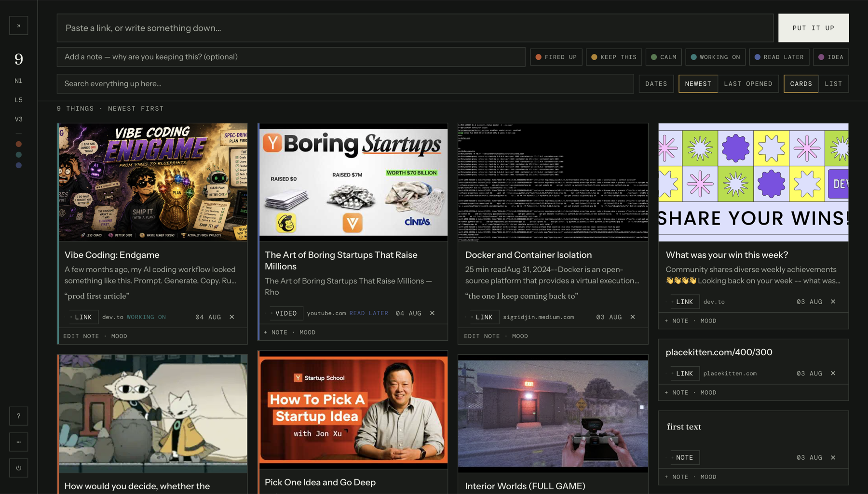
Task: Click the L5 sidebar counter
Action: click(x=18, y=100)
